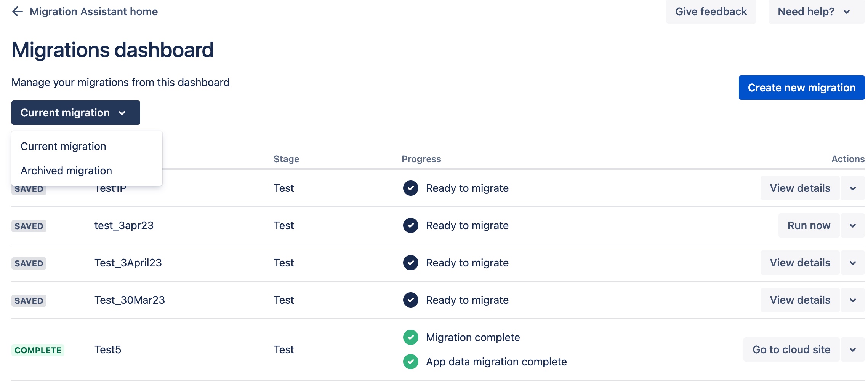Click the Give feedback button
This screenshot has width=868, height=386.
(711, 12)
